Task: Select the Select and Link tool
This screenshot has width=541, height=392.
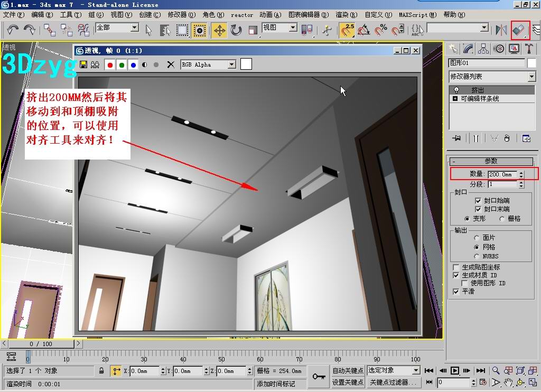Action: tap(49, 30)
